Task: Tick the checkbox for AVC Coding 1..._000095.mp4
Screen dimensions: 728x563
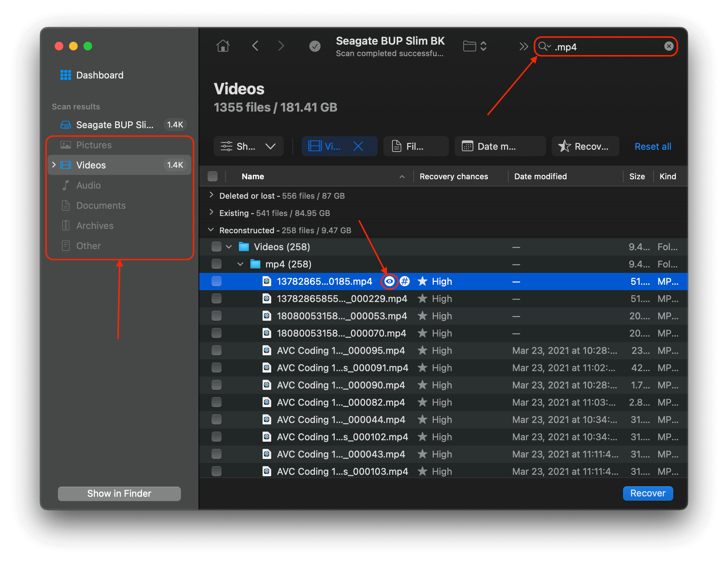Action: pyautogui.click(x=216, y=350)
